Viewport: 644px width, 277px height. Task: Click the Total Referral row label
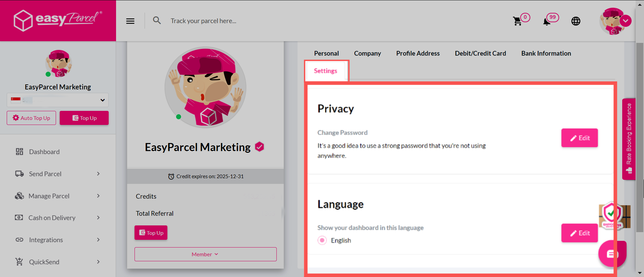[x=154, y=213]
